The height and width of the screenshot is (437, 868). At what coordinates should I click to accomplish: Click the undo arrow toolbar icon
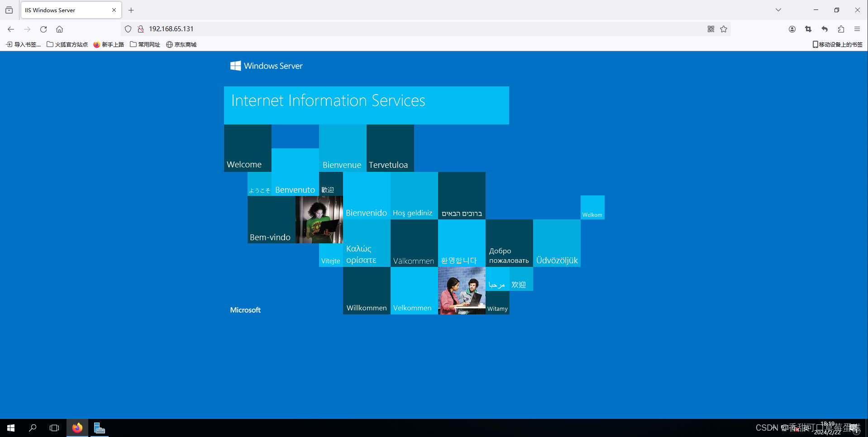point(825,29)
